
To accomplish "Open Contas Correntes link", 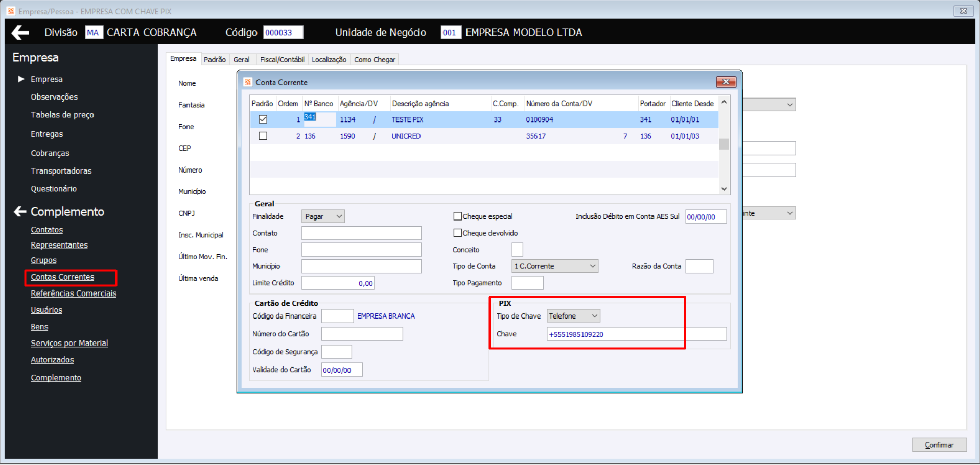I will [62, 277].
